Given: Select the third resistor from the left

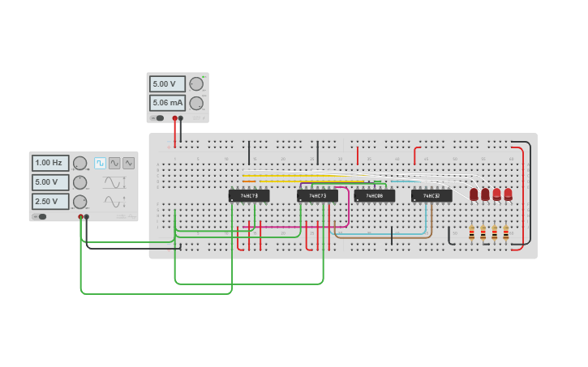Looking at the screenshot, I should point(495,233).
